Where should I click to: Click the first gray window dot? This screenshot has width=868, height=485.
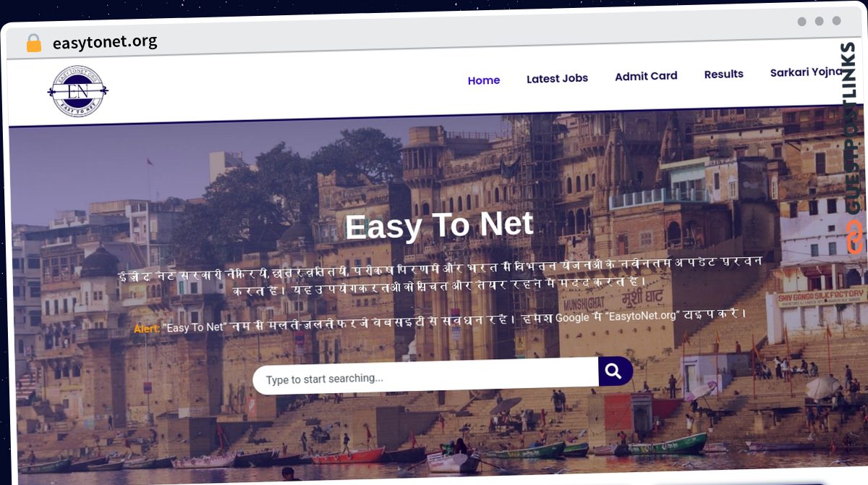[801, 22]
